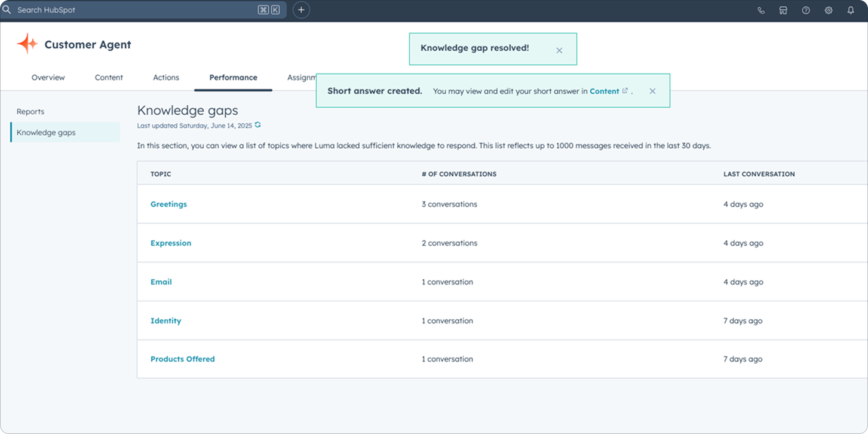
Task: Open the partly hidden Assignment tab
Action: (301, 78)
